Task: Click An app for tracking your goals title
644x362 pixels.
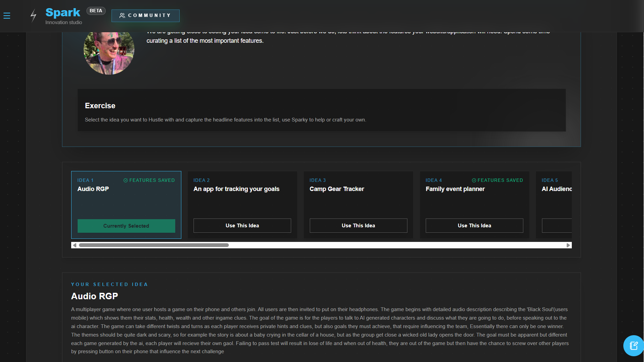Action: [236, 189]
